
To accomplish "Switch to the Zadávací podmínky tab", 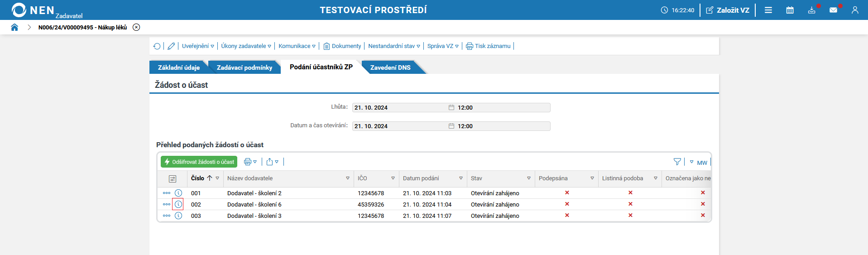I will click(x=244, y=67).
